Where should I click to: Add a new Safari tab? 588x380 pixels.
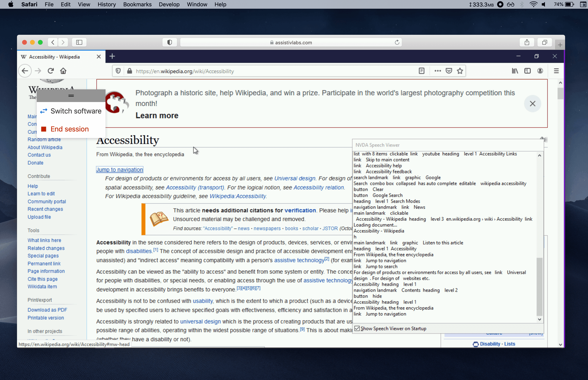(560, 45)
